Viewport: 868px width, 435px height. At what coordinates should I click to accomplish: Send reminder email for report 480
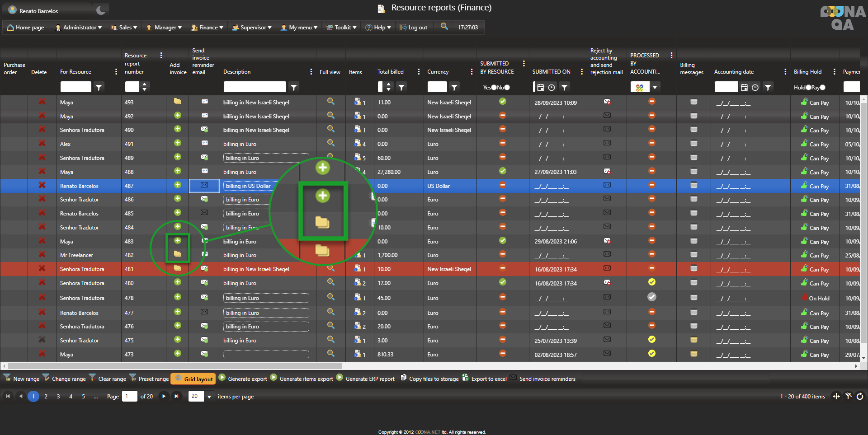[x=204, y=283]
